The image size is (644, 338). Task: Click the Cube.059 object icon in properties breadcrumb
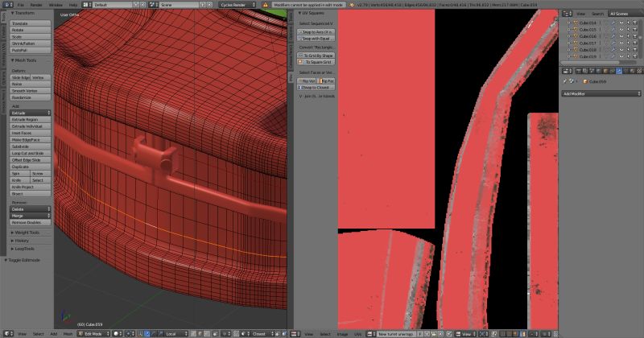click(586, 81)
